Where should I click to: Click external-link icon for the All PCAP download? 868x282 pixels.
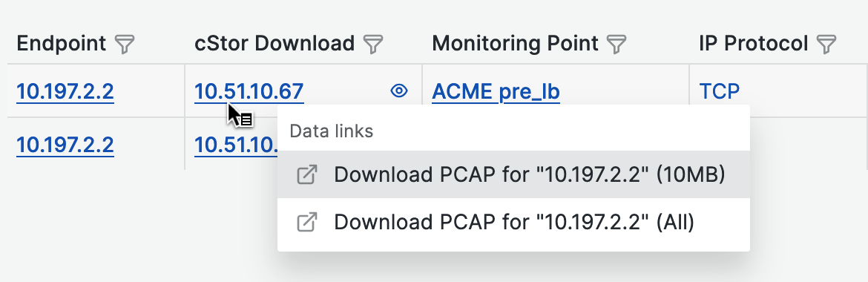tap(307, 222)
